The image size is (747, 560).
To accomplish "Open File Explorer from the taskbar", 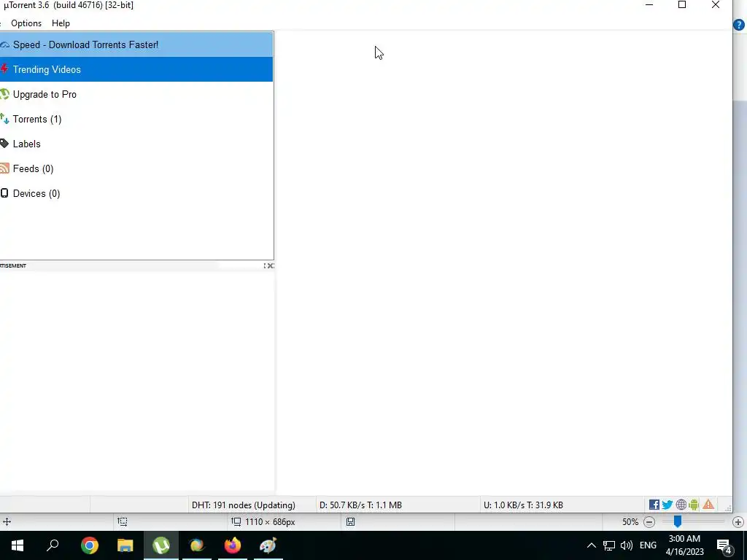I will (x=125, y=545).
